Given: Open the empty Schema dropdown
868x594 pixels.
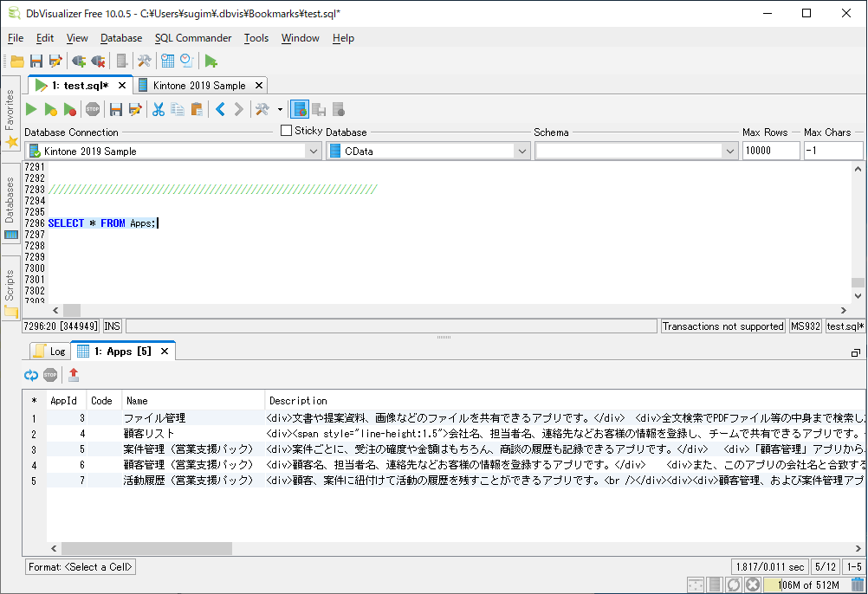Looking at the screenshot, I should (637, 151).
